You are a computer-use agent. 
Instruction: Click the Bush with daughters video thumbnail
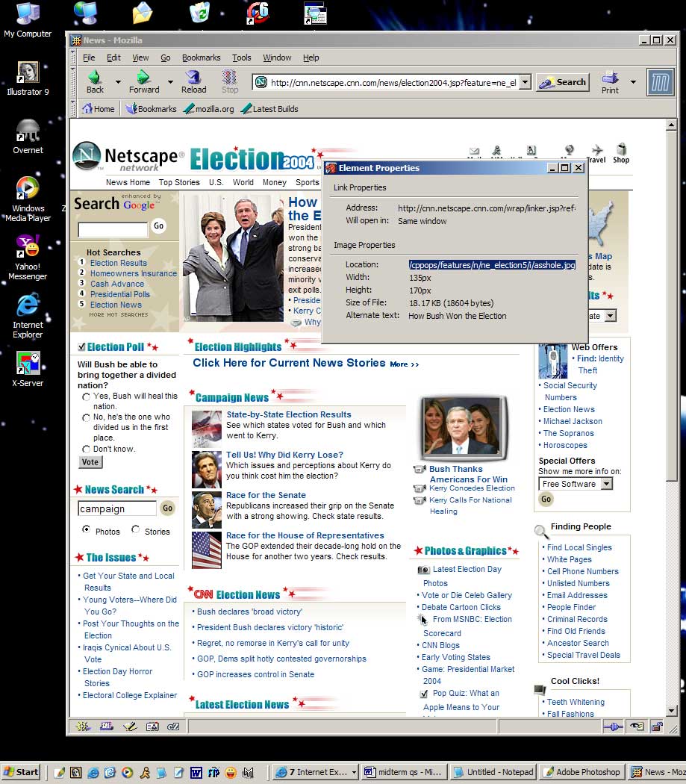(464, 429)
